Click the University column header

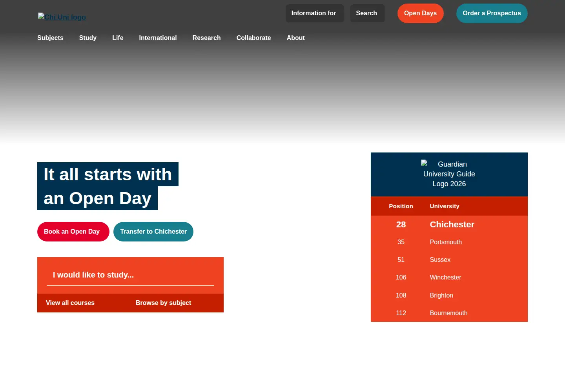(445, 206)
